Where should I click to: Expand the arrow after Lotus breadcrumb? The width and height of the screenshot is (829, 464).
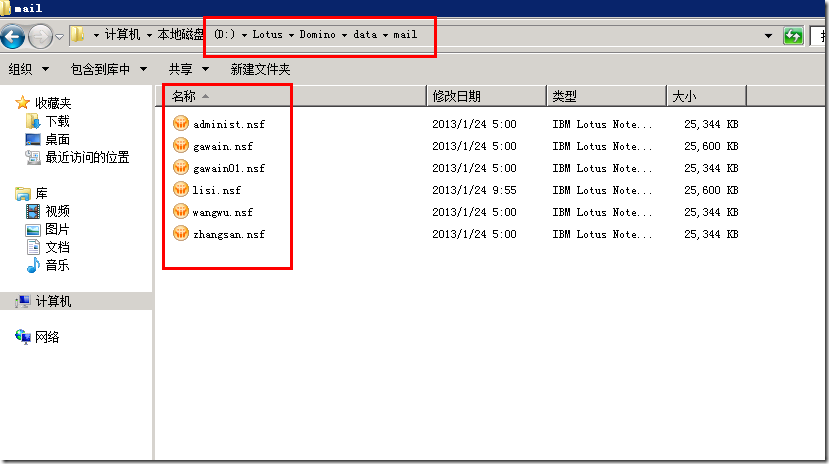click(291, 35)
